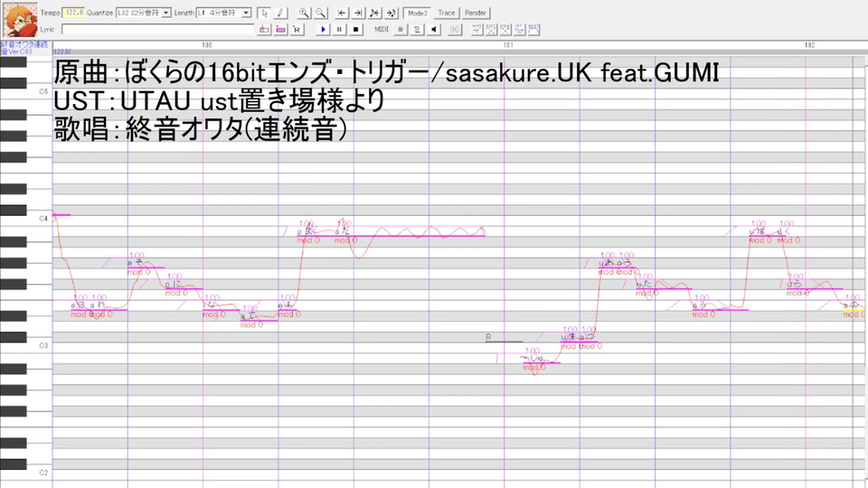This screenshot has width=868, height=488.
Task: Click measure marker 102 on the ruler
Action: click(x=809, y=45)
